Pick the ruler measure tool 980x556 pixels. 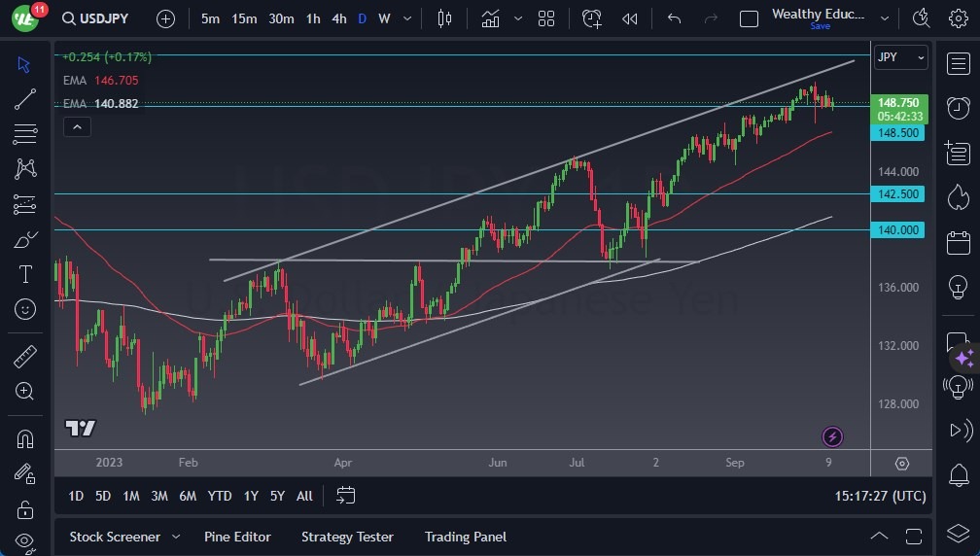point(25,356)
